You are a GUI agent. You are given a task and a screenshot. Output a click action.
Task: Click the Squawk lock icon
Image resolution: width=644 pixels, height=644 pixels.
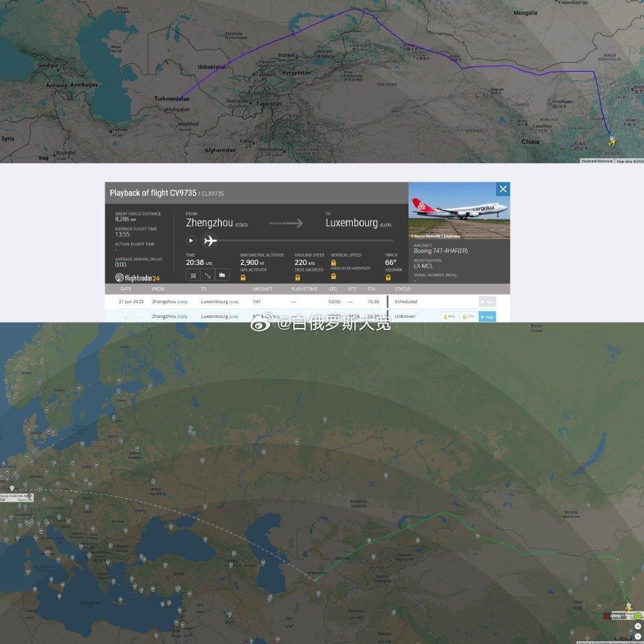click(388, 278)
